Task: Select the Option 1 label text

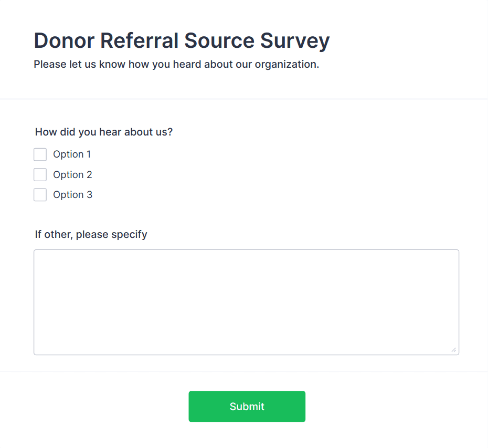Action: [x=72, y=154]
